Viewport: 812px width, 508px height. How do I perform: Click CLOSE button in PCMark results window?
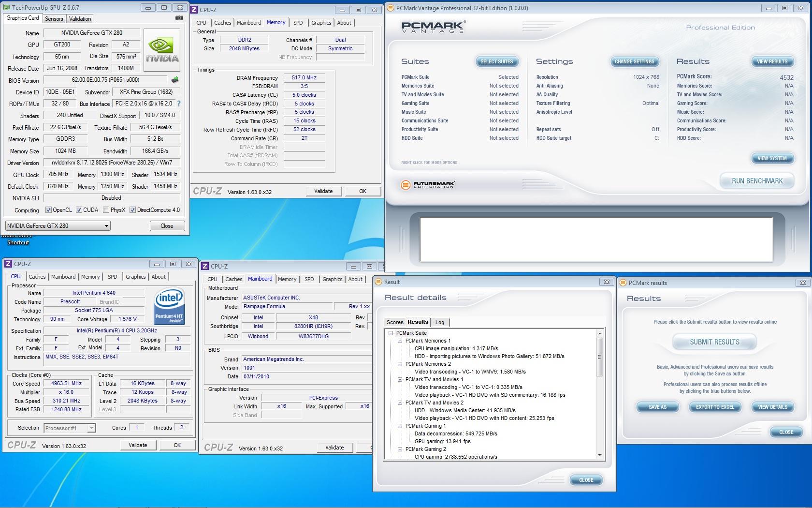point(786,432)
